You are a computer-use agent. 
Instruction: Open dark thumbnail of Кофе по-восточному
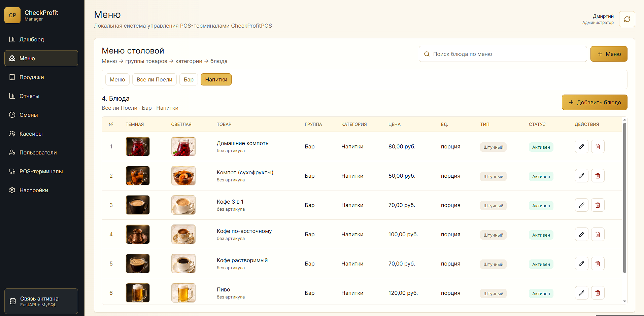pos(138,234)
